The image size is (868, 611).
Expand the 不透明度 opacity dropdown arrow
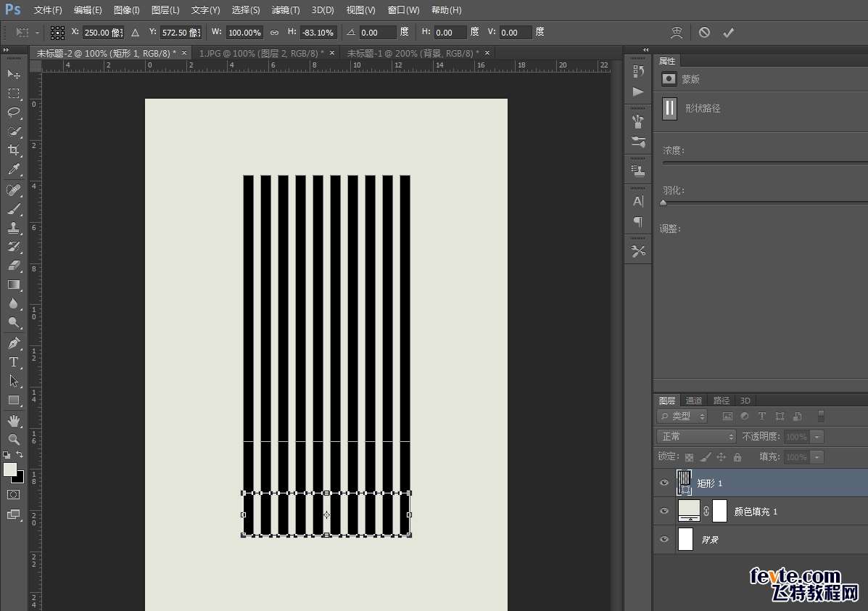[817, 437]
